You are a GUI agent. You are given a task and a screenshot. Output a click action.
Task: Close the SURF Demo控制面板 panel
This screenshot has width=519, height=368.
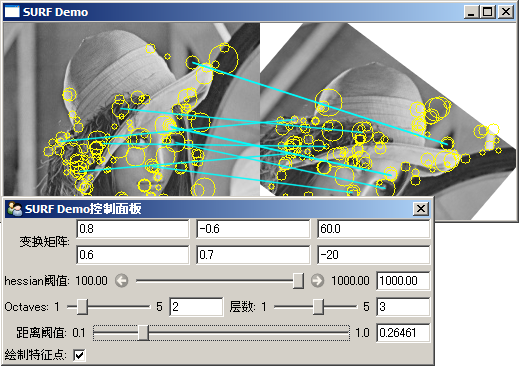click(421, 209)
